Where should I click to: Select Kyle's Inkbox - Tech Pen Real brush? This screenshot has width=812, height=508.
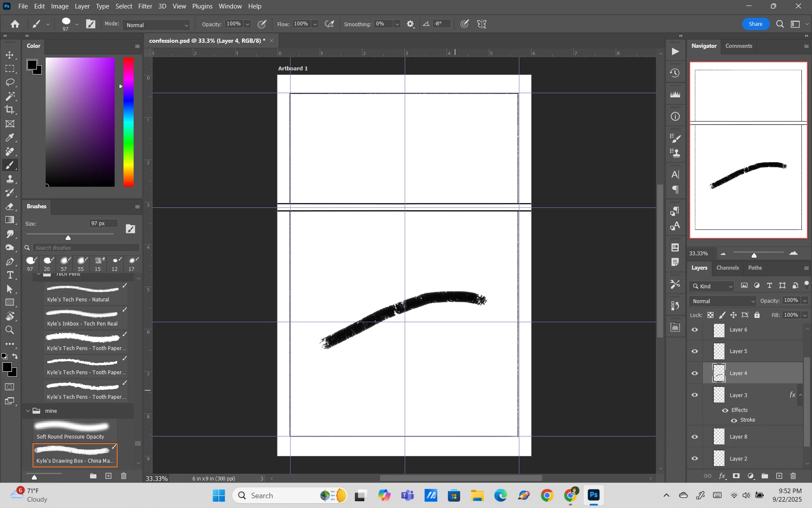click(x=83, y=318)
